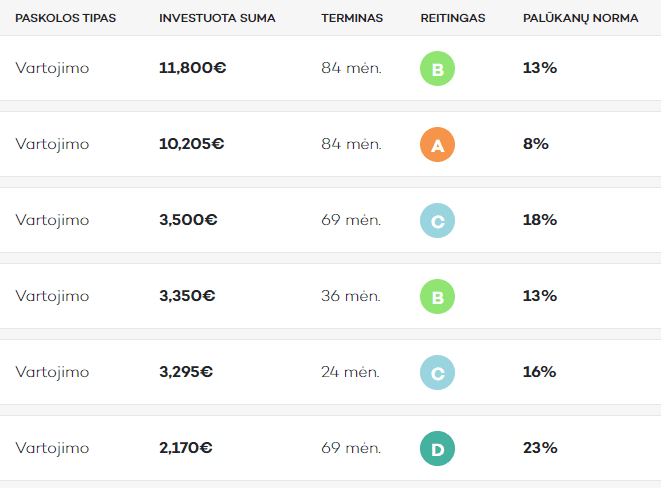Click the 36 mėn. term cell
661x488 pixels.
(x=351, y=296)
